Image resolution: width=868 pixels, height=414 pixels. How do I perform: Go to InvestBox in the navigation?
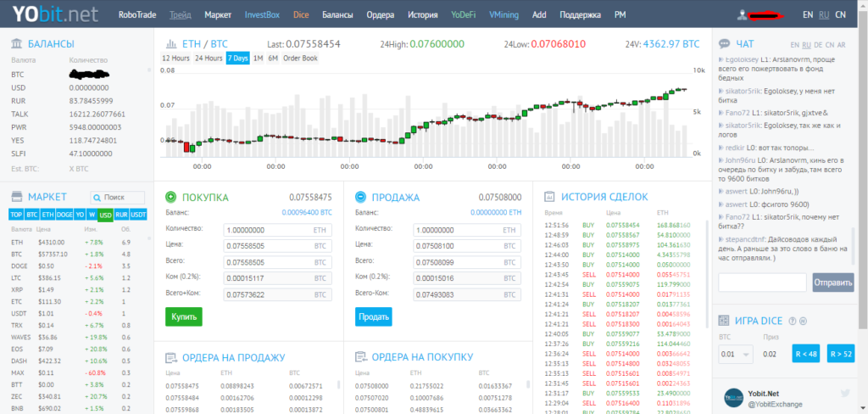click(263, 15)
